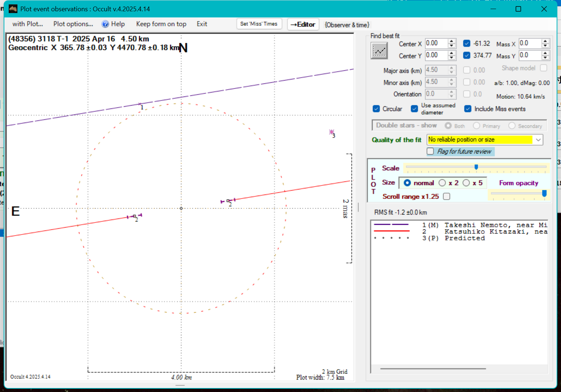The height and width of the screenshot is (392, 561).
Task: Click the →Editor button
Action: point(303,24)
